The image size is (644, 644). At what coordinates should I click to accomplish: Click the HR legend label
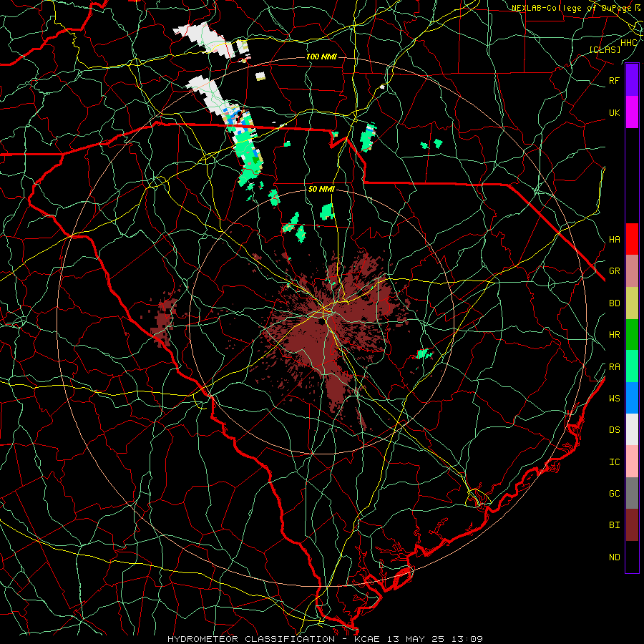(x=614, y=335)
